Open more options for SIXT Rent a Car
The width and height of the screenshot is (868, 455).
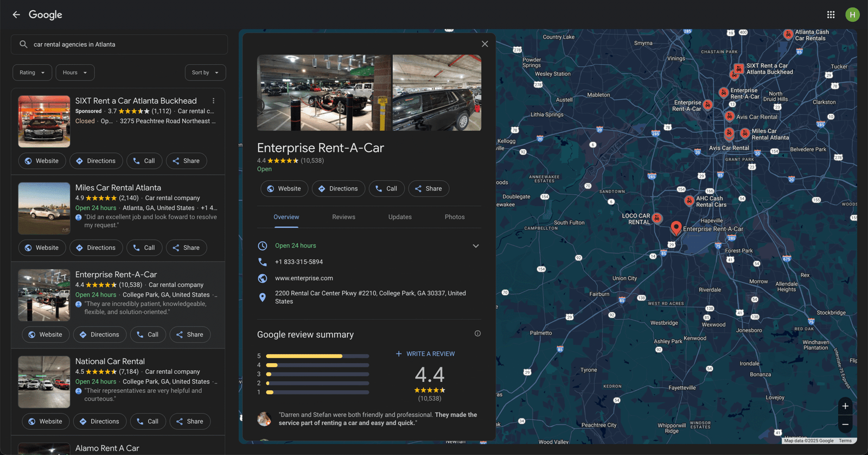[x=214, y=101]
